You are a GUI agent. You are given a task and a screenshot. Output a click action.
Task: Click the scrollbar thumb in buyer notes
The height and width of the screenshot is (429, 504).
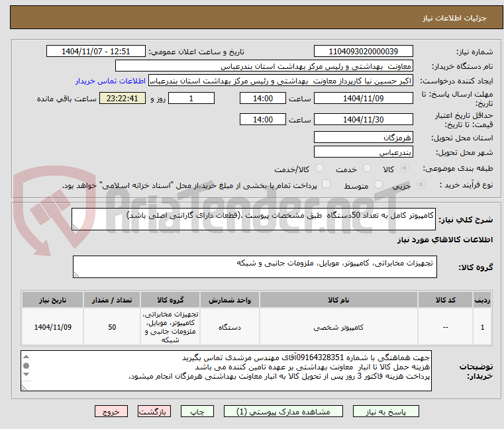26,365
